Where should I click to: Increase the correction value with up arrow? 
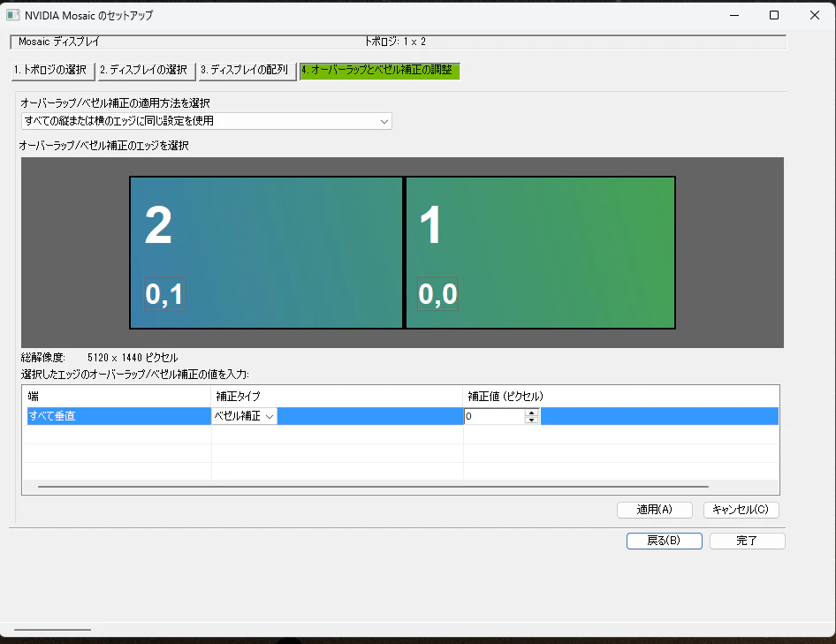coord(531,413)
